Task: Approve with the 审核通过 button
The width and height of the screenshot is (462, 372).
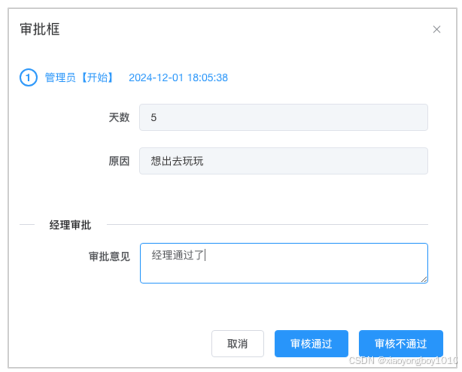Action: (311, 344)
